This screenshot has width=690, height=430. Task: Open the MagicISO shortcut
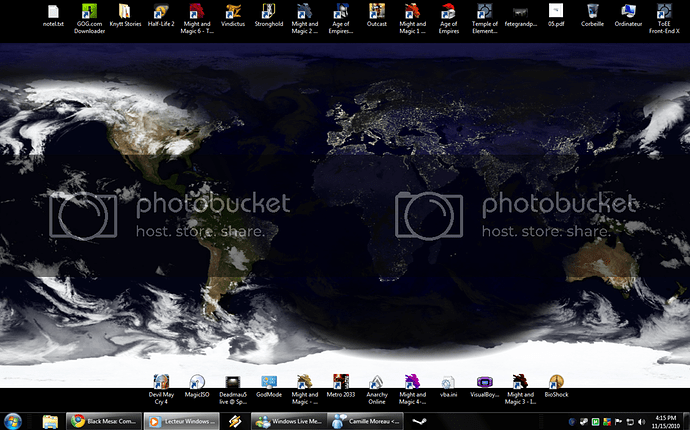(x=197, y=383)
